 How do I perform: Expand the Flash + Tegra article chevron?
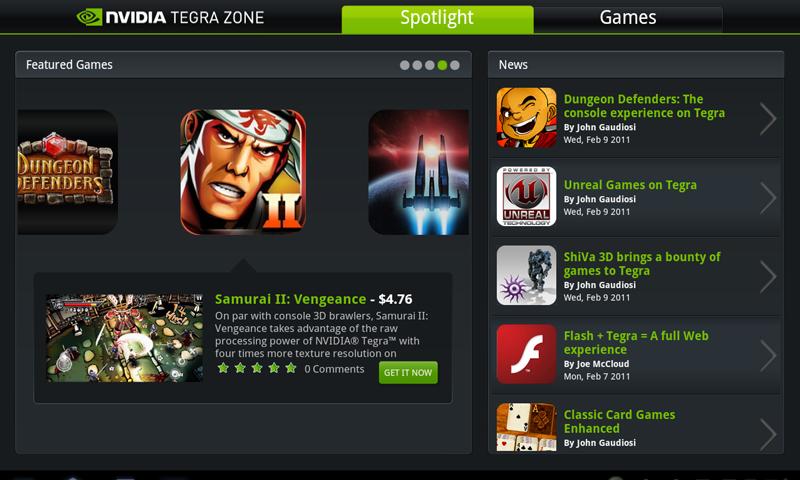pyautogui.click(x=767, y=355)
